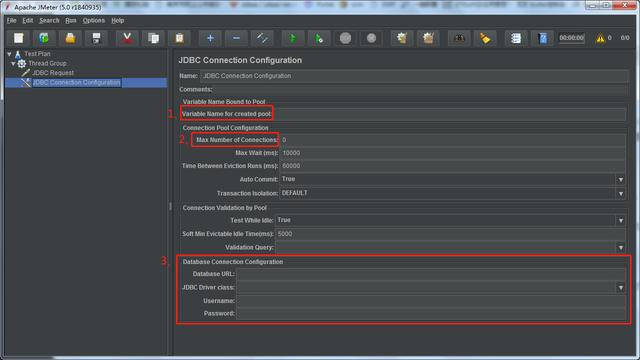Screen dimensions: 640x360
Task: Select the Thread Group tree label
Action: [47, 63]
